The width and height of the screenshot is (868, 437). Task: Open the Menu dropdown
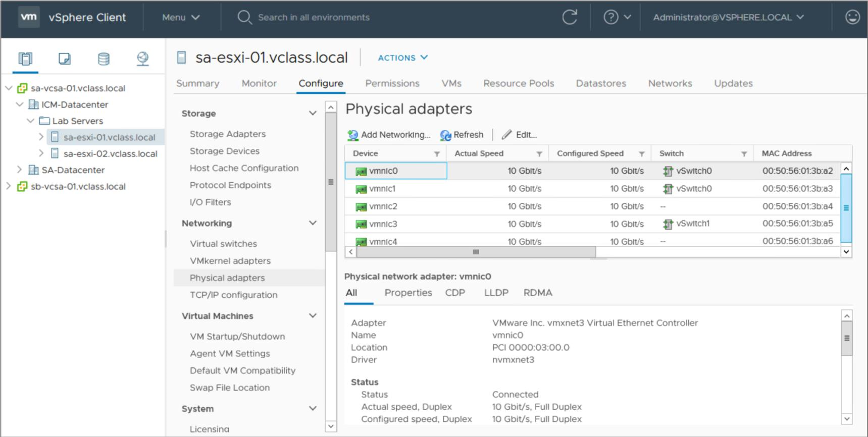tap(181, 17)
